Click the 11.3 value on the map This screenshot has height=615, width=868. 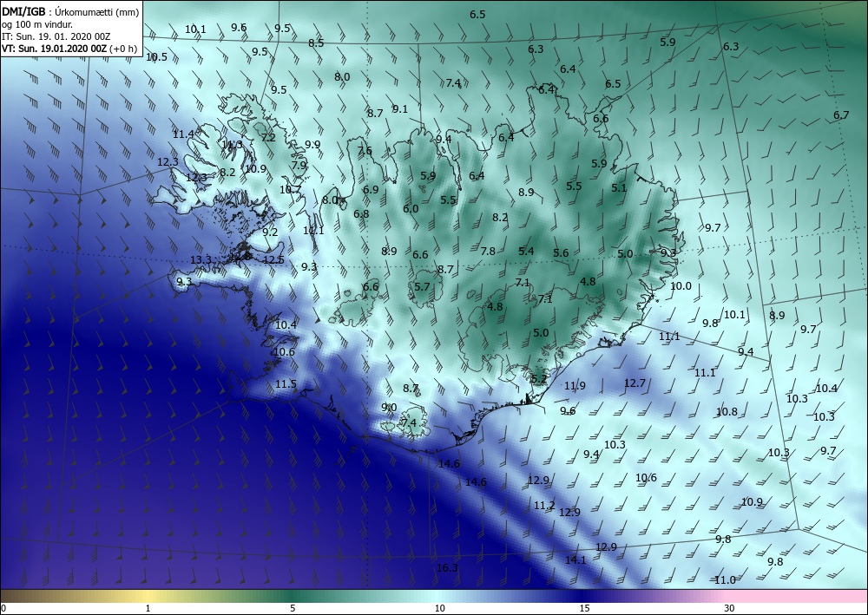pyautogui.click(x=232, y=145)
